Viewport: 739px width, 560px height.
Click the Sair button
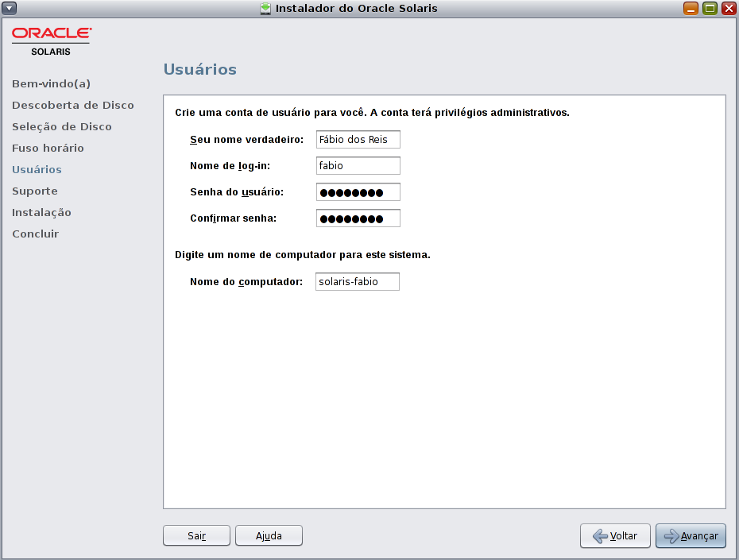[x=196, y=535]
